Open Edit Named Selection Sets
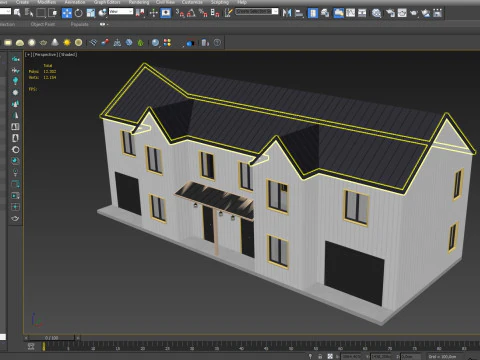The image size is (480, 360). click(x=228, y=13)
